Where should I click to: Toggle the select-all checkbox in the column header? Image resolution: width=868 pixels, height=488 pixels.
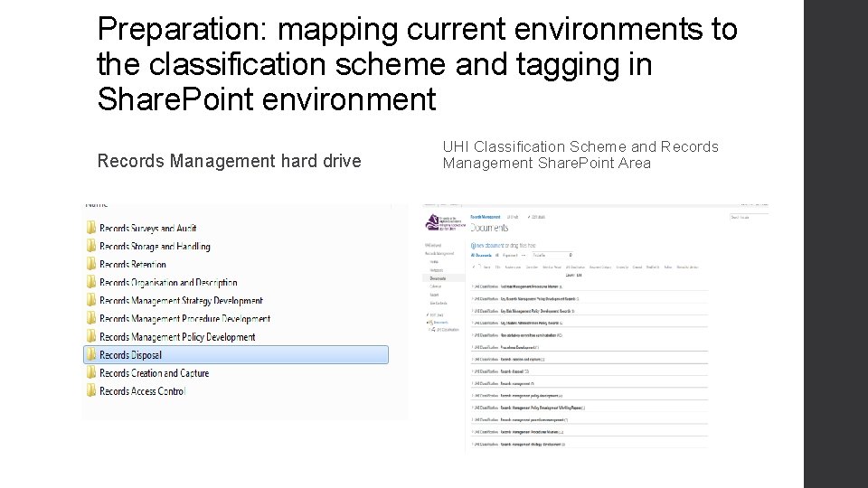[474, 267]
